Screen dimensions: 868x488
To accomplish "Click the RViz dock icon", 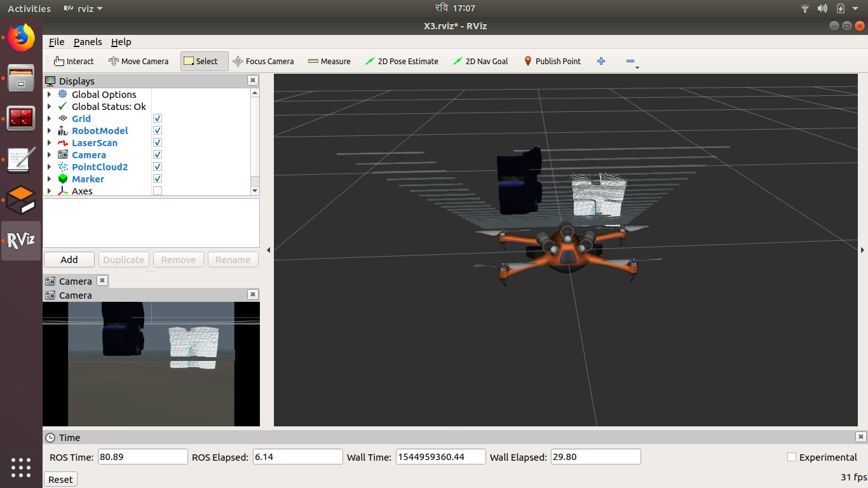I will [21, 240].
